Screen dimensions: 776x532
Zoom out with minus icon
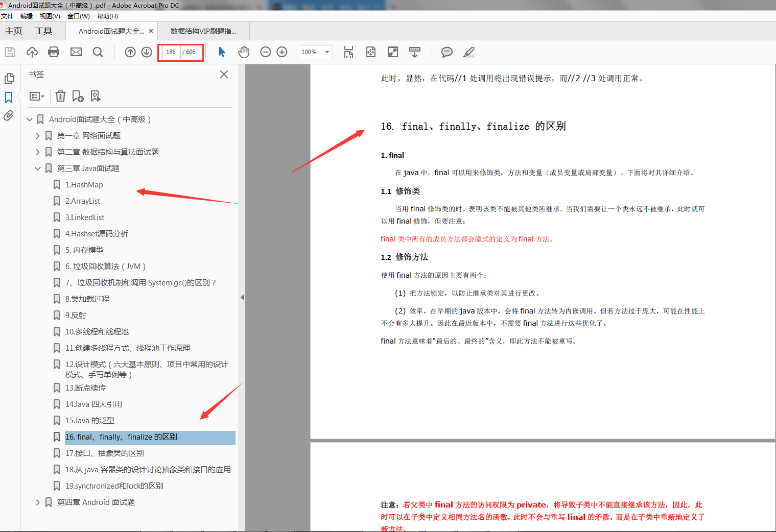[266, 52]
